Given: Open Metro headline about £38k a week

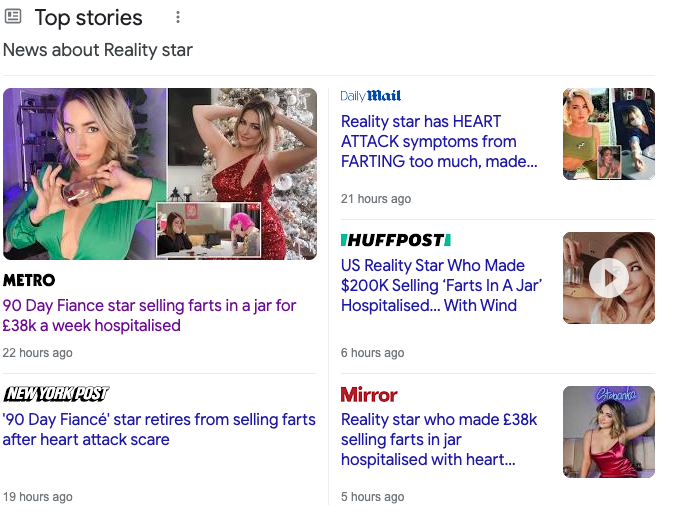Looking at the screenshot, I should click(x=149, y=315).
